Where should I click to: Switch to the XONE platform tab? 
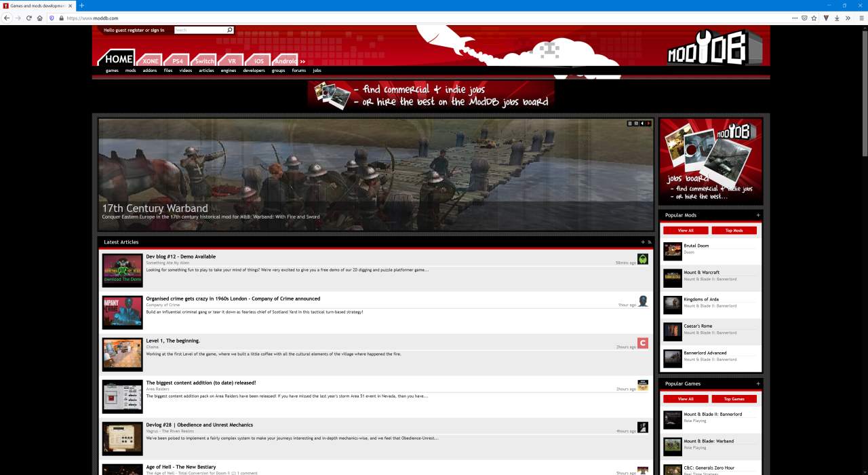click(150, 60)
